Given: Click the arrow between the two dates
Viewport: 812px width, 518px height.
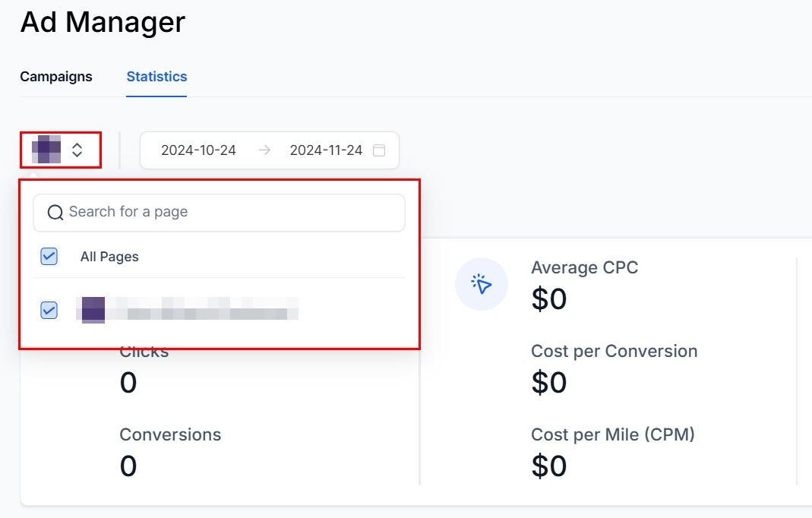Looking at the screenshot, I should click(x=264, y=150).
